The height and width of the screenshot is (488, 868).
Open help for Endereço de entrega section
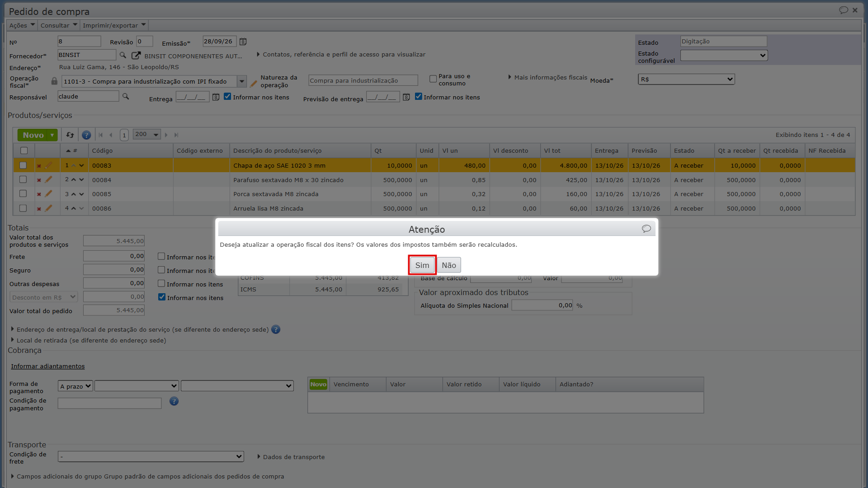276,329
